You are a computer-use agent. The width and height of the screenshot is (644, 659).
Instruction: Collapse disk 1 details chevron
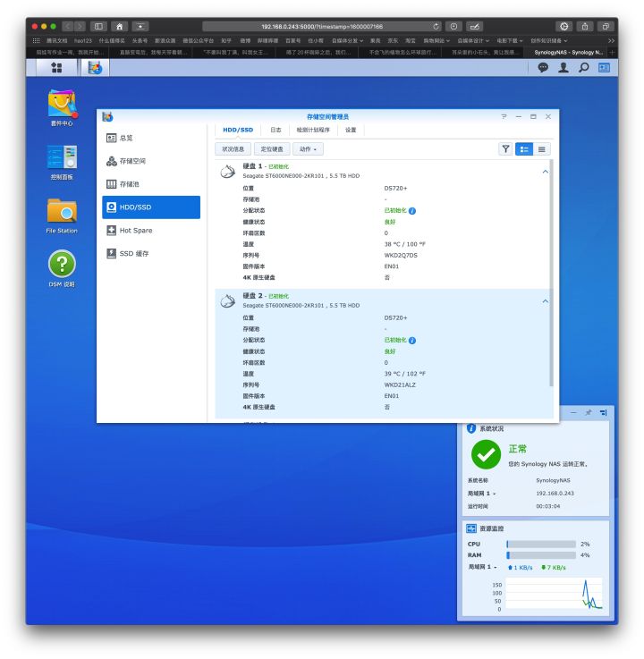546,172
